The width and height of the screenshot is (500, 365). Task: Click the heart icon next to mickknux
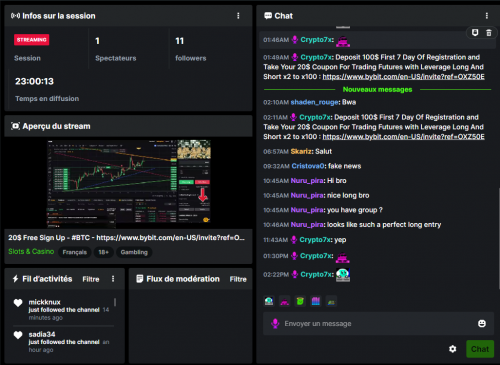[18, 303]
